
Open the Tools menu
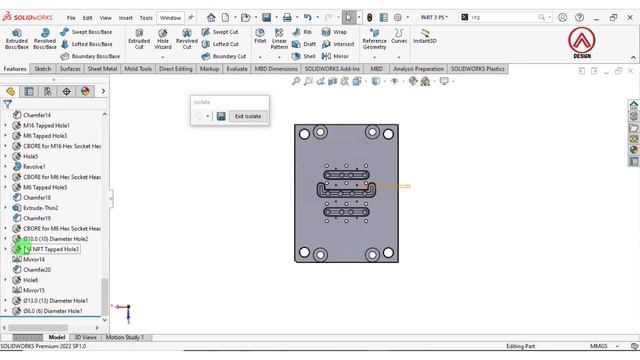tap(146, 18)
